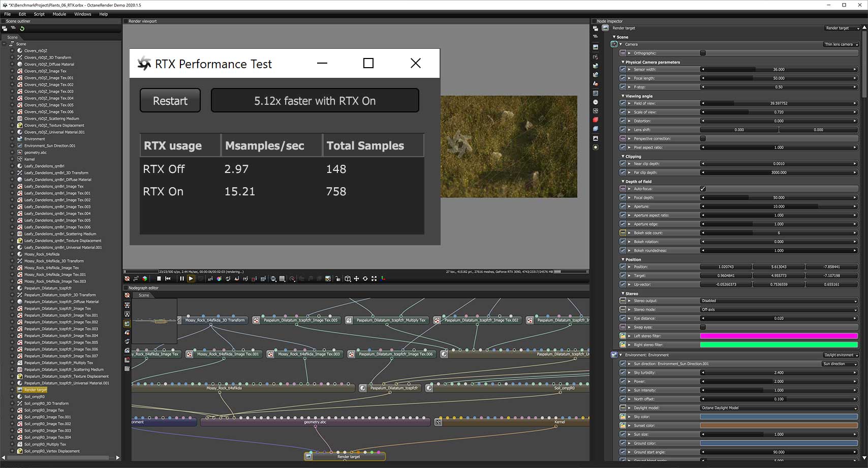The width and height of the screenshot is (868, 468).
Task: Open the Thin lens camera dropdown
Action: (841, 44)
